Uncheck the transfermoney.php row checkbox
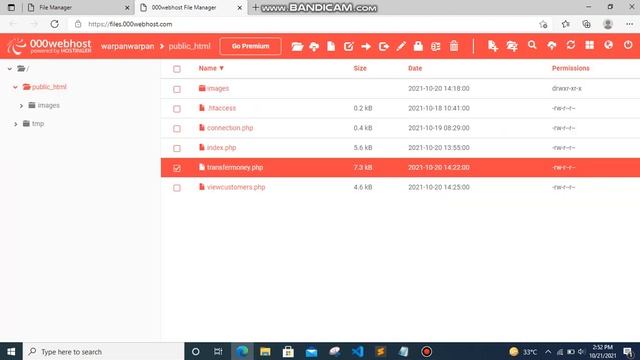This screenshot has width=640, height=360. pyautogui.click(x=177, y=168)
